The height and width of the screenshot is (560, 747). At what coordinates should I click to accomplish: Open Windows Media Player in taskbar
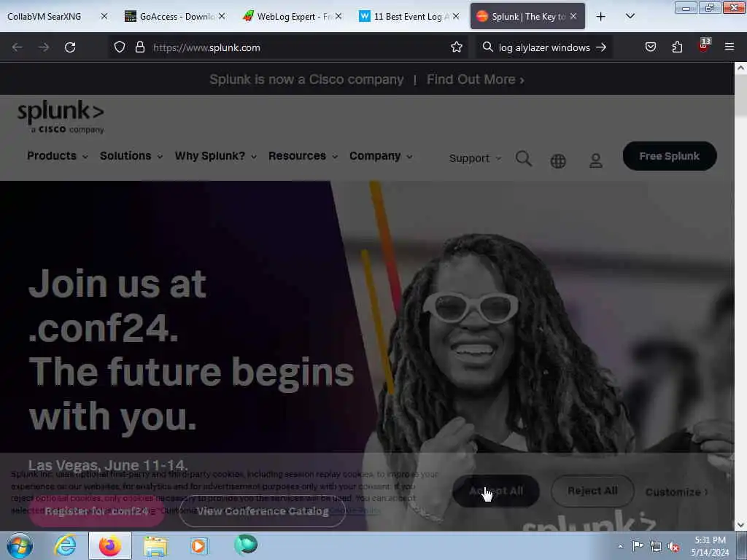pyautogui.click(x=199, y=545)
